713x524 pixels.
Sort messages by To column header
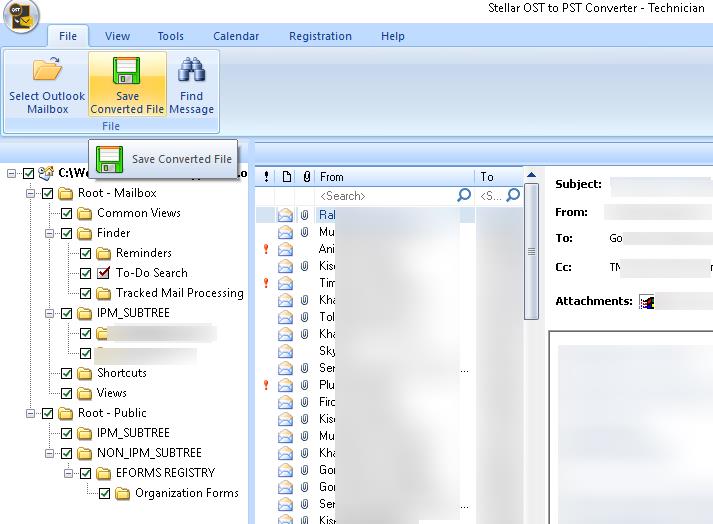click(499, 177)
